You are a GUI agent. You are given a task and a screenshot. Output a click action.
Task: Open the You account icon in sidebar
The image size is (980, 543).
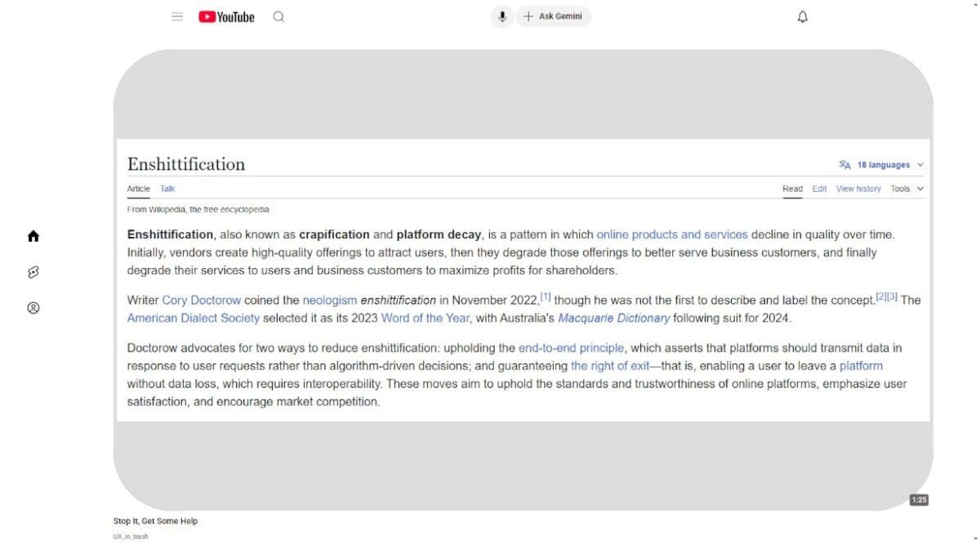click(33, 308)
